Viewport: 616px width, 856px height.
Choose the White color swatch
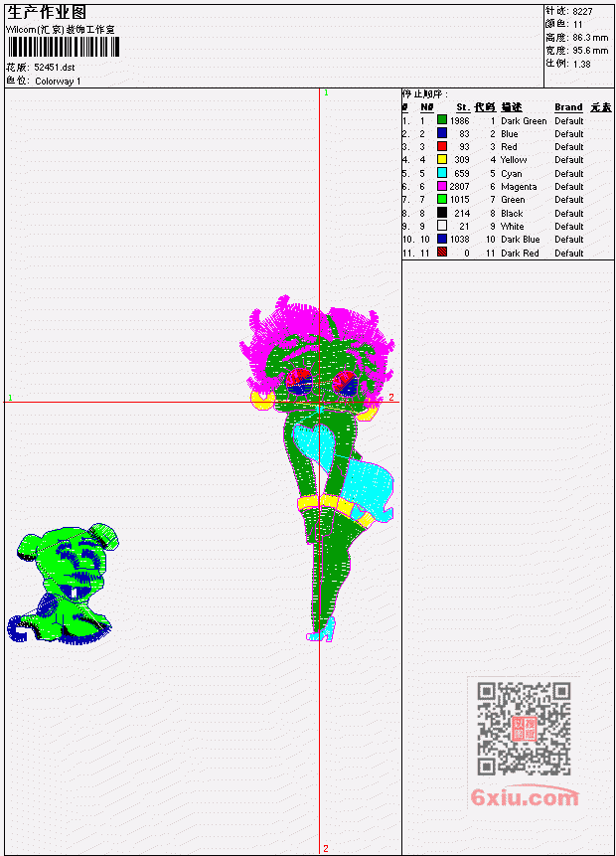[442, 226]
